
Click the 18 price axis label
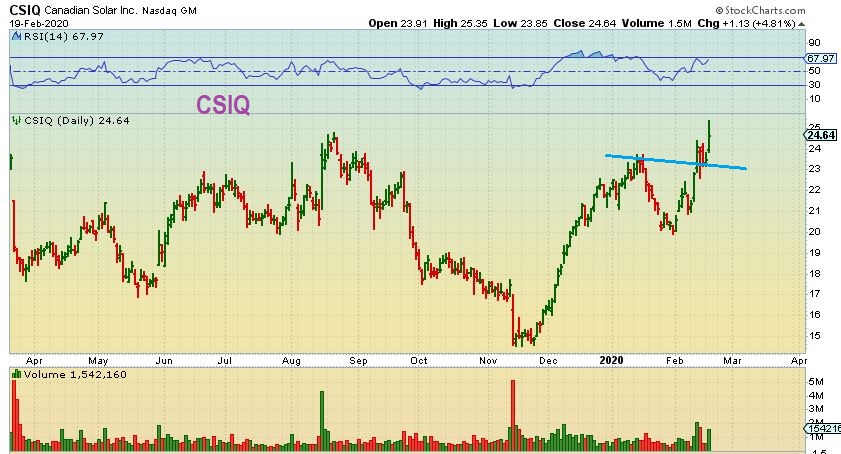click(814, 274)
